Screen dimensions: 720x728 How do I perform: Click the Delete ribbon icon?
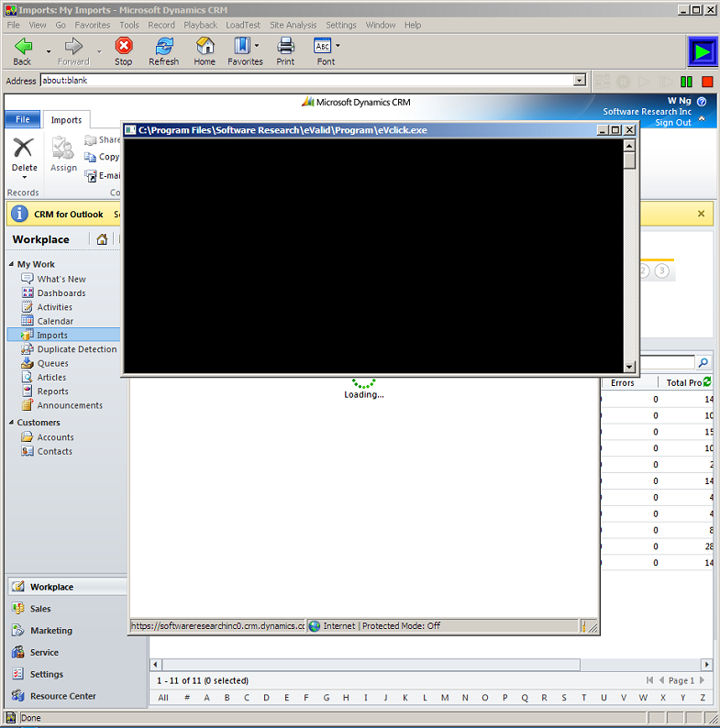[x=23, y=149]
